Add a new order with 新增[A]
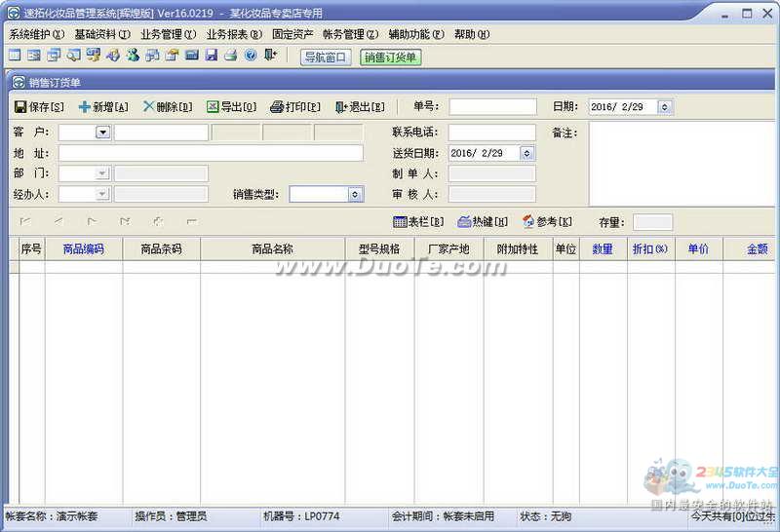This screenshot has width=780, height=532. [x=103, y=107]
